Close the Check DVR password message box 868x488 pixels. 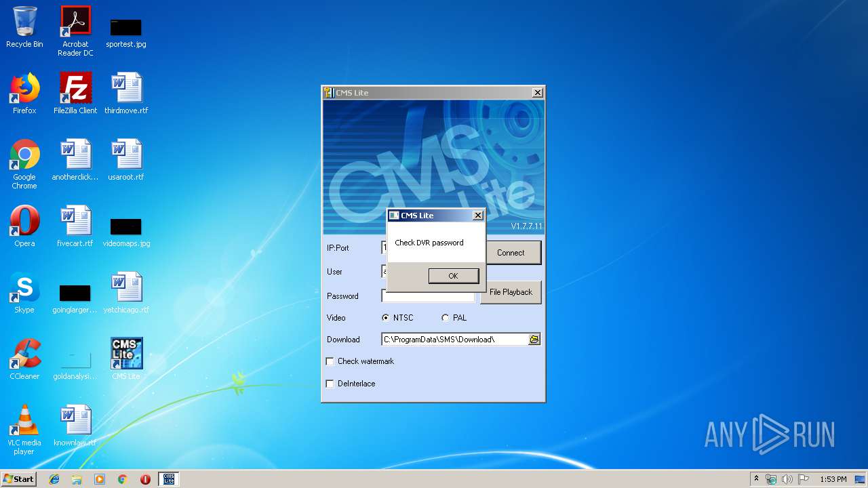478,216
